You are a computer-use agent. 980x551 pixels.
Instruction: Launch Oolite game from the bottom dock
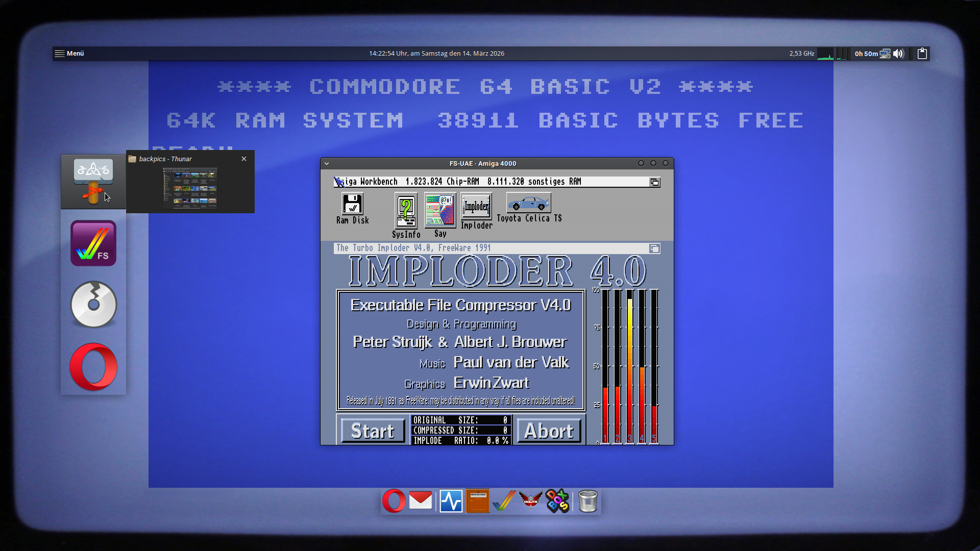click(x=531, y=501)
